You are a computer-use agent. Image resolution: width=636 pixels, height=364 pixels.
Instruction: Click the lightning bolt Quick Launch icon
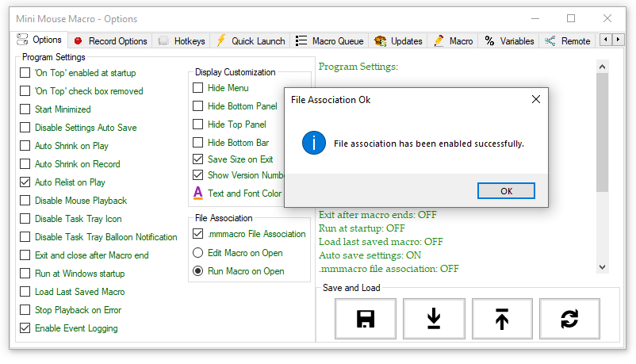pos(221,40)
